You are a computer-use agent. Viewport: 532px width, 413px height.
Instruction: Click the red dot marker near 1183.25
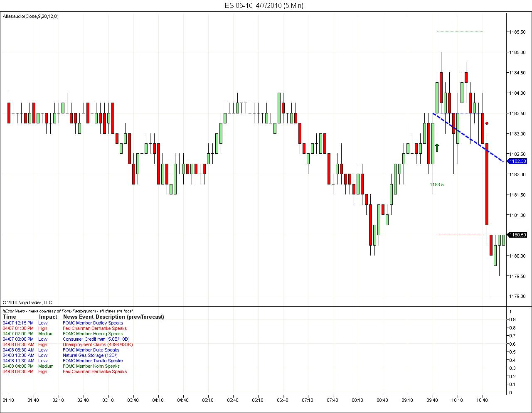click(487, 123)
